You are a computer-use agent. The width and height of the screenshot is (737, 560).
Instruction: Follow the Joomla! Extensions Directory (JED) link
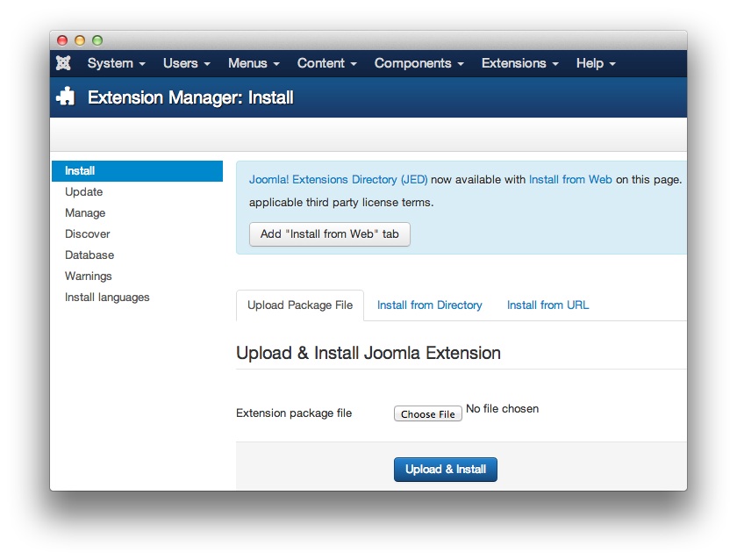[x=338, y=180]
